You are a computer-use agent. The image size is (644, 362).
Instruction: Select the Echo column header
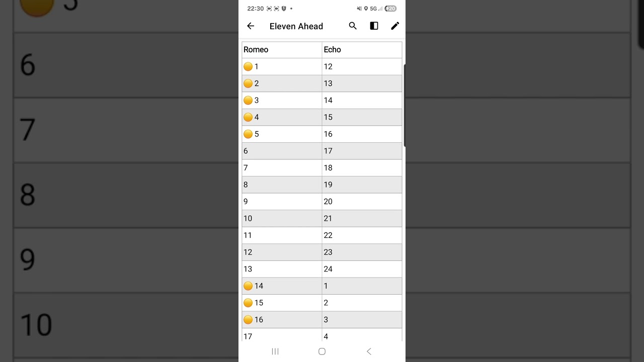click(362, 50)
